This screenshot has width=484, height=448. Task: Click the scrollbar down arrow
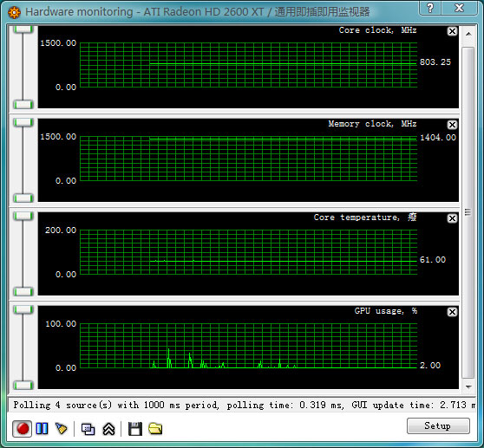[x=468, y=386]
